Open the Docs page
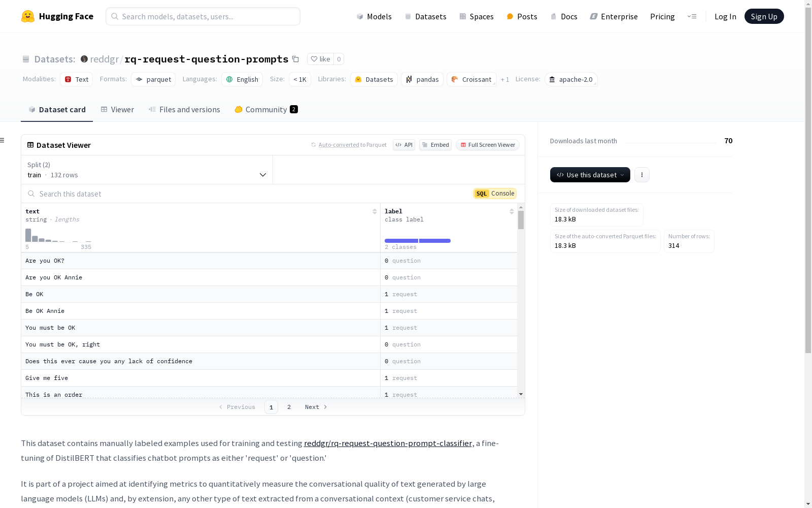The height and width of the screenshot is (508, 812). click(564, 16)
